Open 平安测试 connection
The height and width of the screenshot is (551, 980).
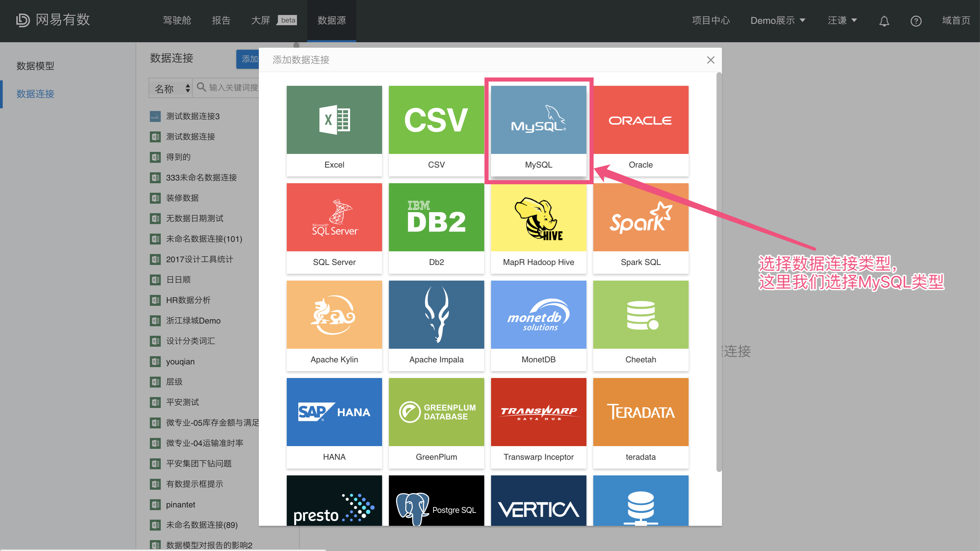tap(182, 403)
